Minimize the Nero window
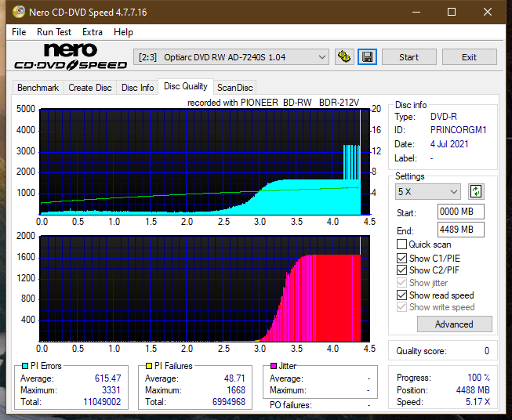Image resolution: width=512 pixels, height=420 pixels. [x=416, y=12]
